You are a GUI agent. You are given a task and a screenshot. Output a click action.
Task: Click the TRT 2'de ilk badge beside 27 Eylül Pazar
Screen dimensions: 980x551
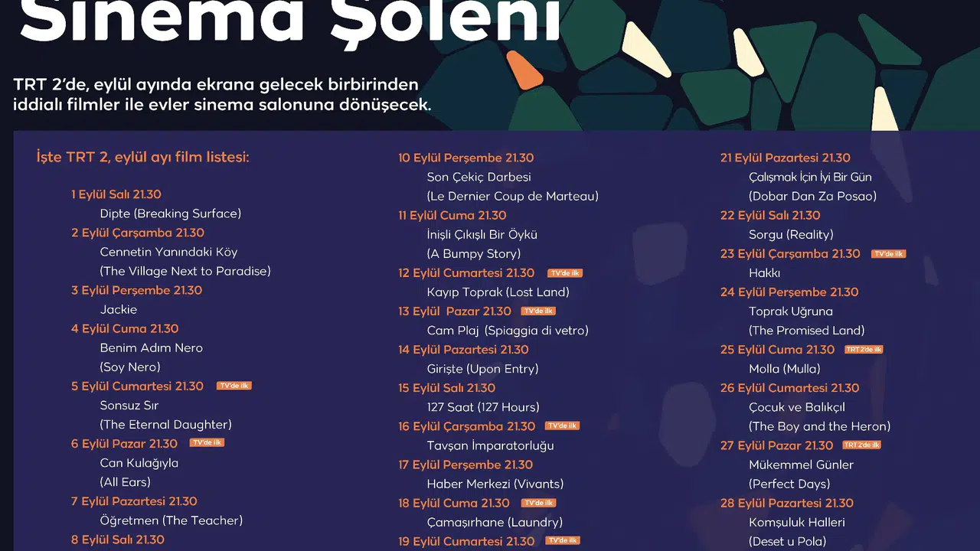[862, 445]
